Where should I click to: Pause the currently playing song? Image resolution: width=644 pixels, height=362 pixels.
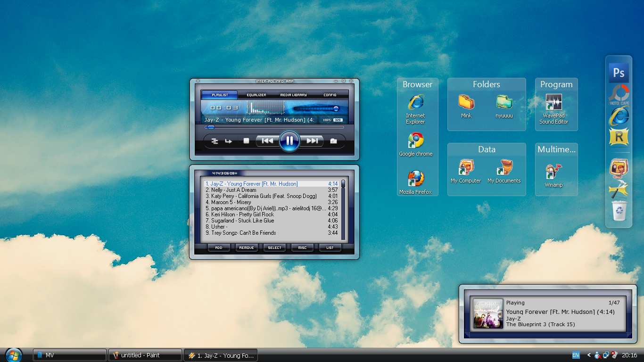289,140
